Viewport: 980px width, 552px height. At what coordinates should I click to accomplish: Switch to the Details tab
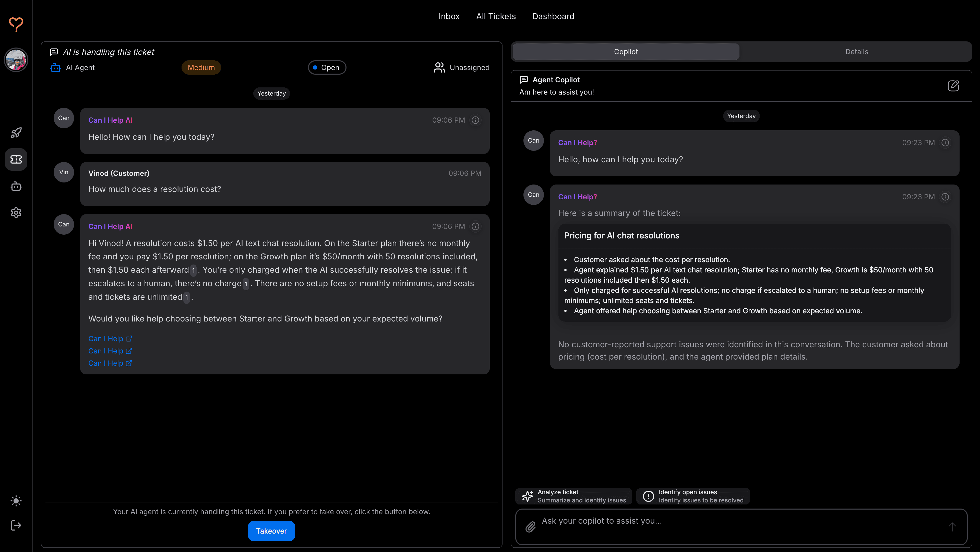click(x=856, y=51)
